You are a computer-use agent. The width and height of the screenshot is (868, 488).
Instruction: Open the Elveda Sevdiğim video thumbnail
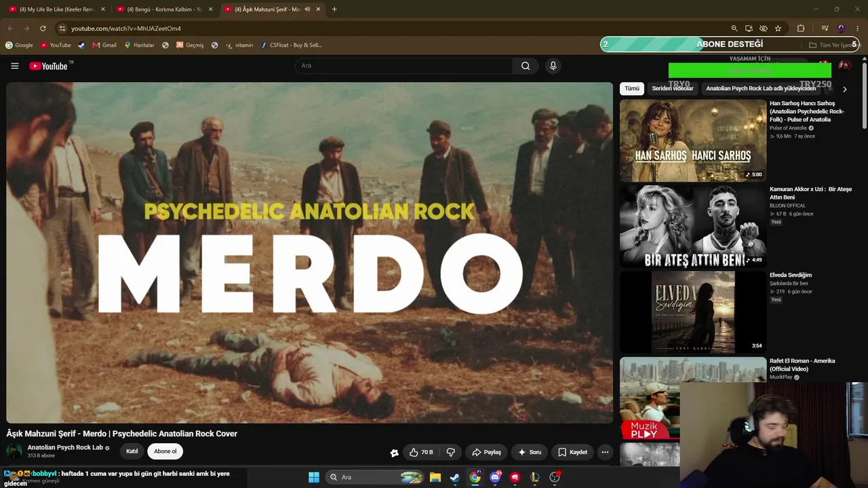(693, 312)
